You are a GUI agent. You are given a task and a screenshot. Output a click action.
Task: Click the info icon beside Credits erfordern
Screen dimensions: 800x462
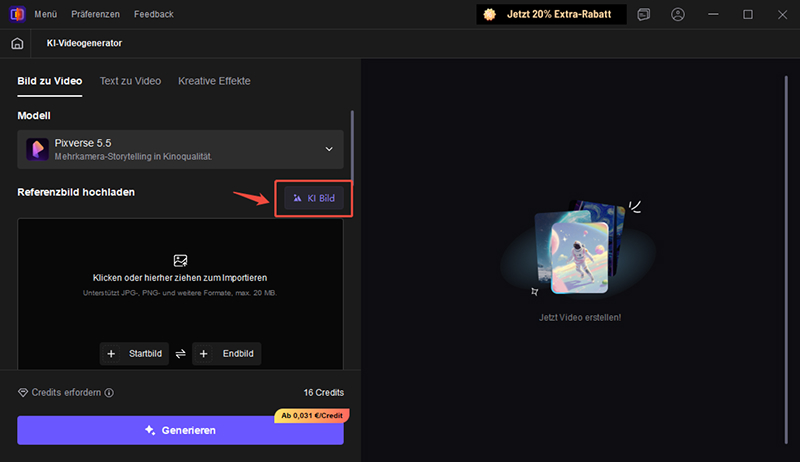click(x=109, y=393)
